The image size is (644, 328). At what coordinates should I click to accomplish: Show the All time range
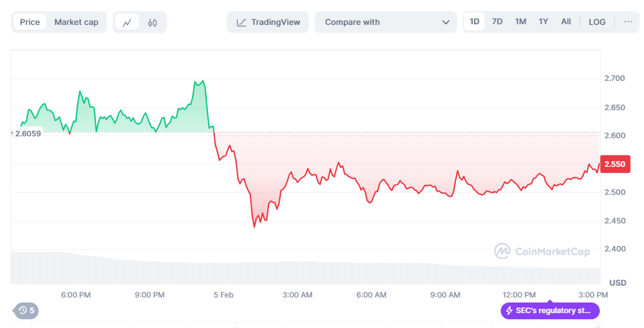point(566,22)
